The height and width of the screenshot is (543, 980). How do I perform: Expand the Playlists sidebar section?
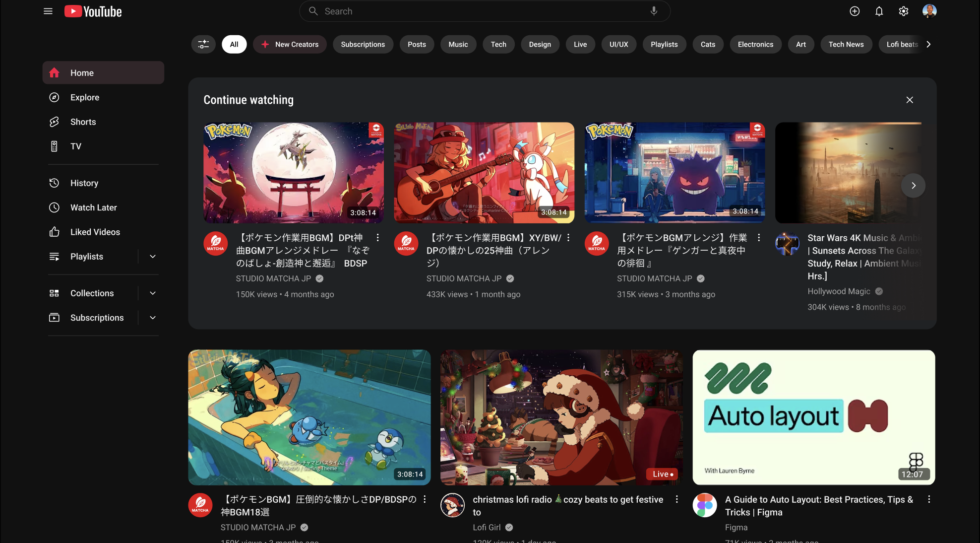pos(153,257)
